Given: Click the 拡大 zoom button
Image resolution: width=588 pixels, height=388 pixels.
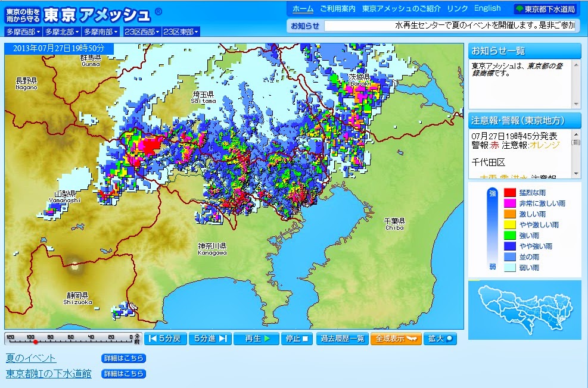Looking at the screenshot, I should click(440, 339).
